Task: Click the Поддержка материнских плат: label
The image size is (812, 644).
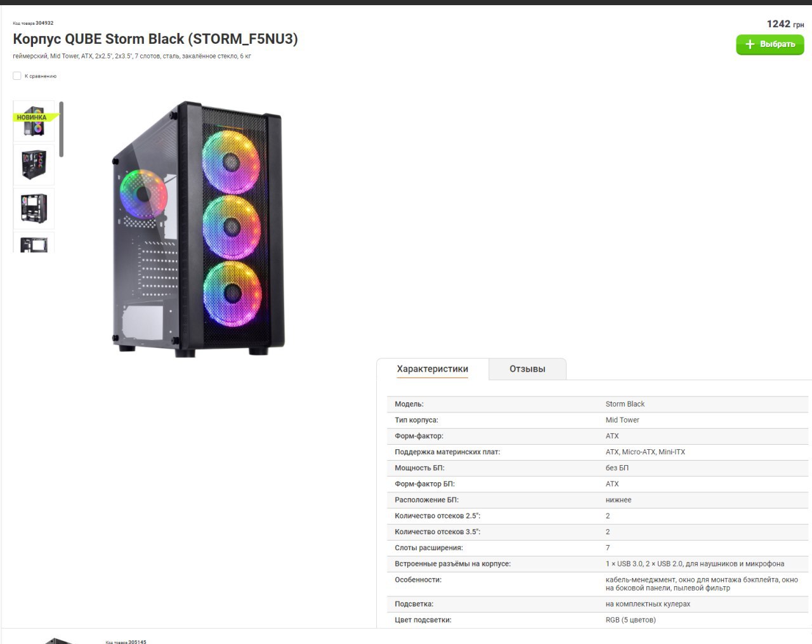Action: click(x=447, y=452)
